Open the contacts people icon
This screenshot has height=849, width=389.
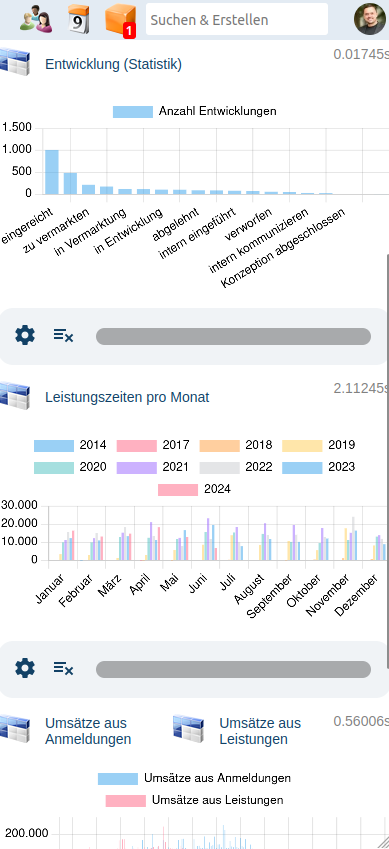point(36,19)
